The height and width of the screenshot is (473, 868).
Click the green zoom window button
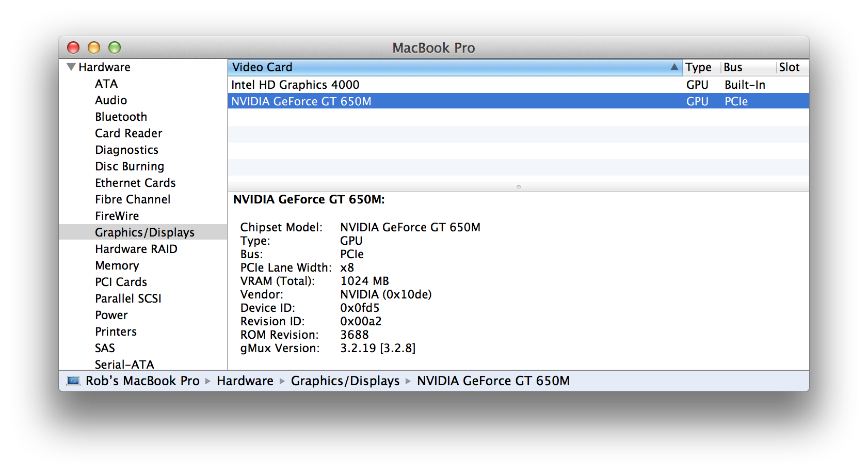(115, 48)
